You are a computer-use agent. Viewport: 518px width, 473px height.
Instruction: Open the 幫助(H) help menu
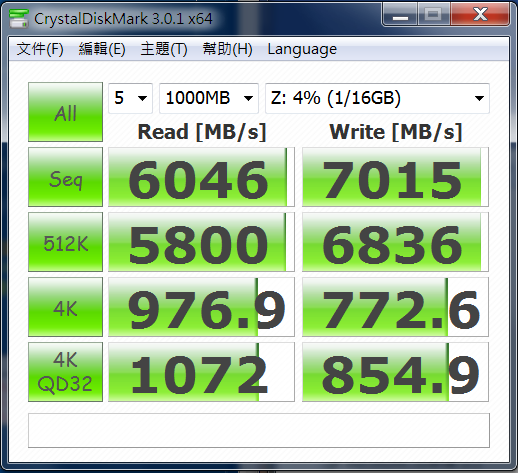(227, 49)
